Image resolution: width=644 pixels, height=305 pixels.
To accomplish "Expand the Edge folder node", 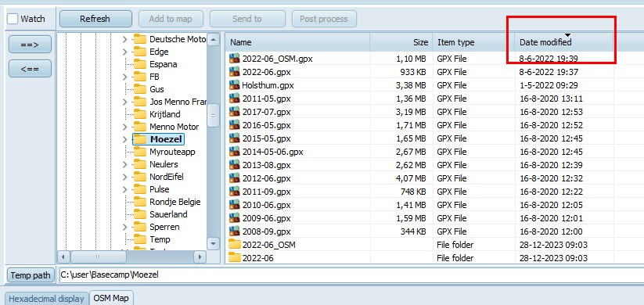I will point(125,52).
